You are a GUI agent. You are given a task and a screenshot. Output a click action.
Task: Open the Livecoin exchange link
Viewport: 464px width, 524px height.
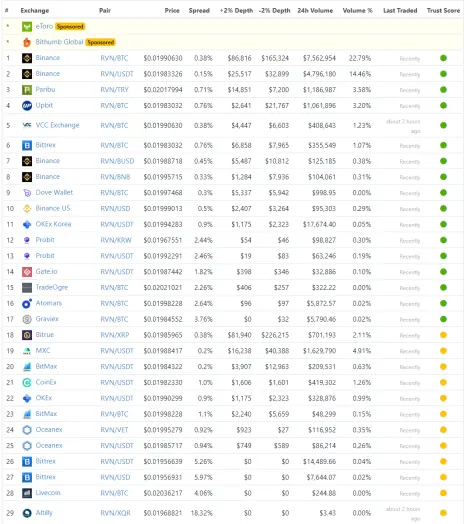(48, 493)
